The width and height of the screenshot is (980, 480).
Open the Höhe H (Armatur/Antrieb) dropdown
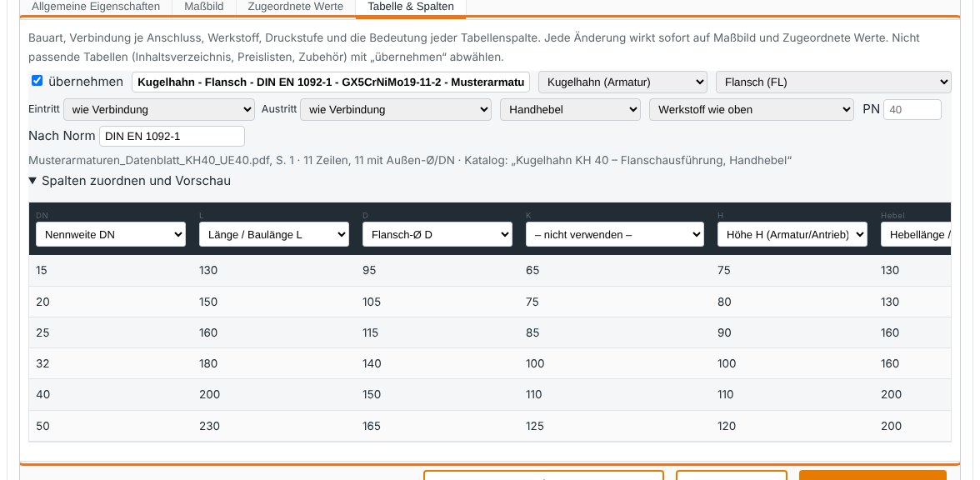792,234
